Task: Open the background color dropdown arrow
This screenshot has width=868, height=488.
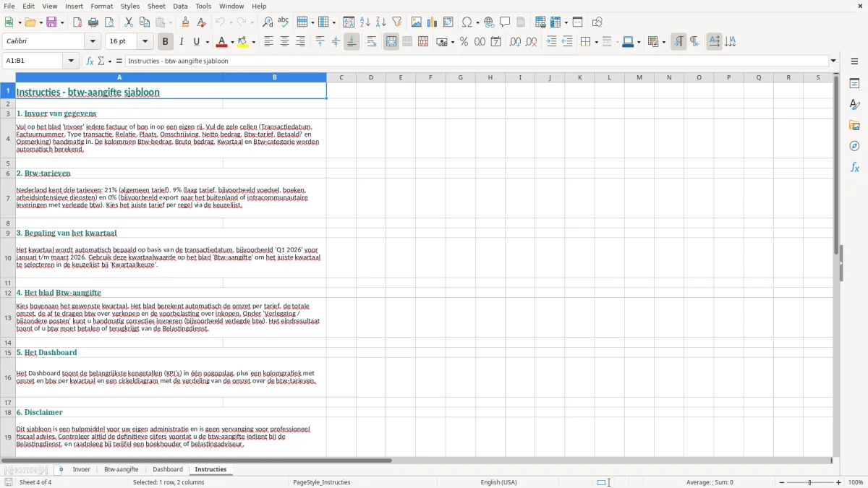Action: pos(254,42)
